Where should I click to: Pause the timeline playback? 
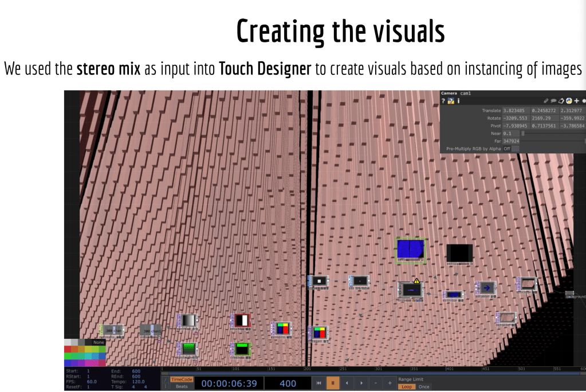coord(332,383)
